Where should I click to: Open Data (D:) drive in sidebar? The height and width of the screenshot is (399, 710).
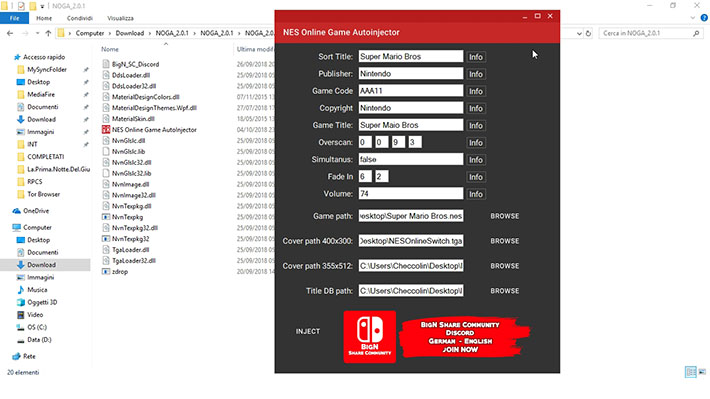click(39, 340)
